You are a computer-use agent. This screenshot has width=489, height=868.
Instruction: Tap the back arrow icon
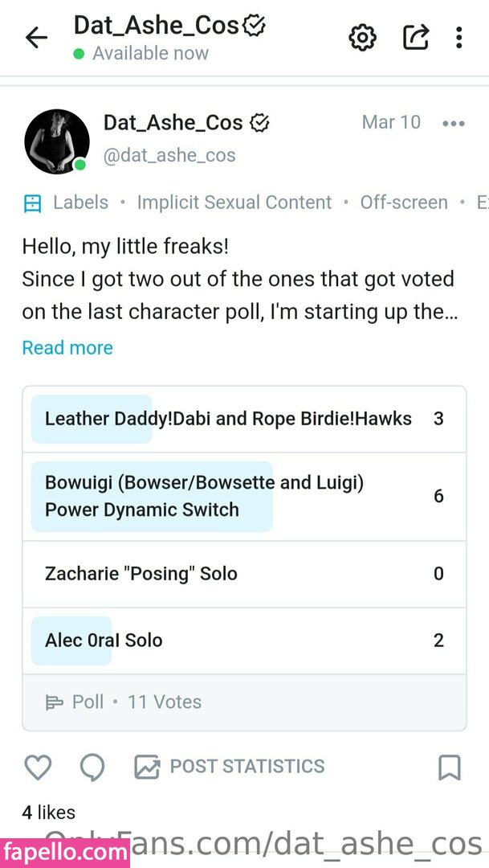(x=37, y=38)
